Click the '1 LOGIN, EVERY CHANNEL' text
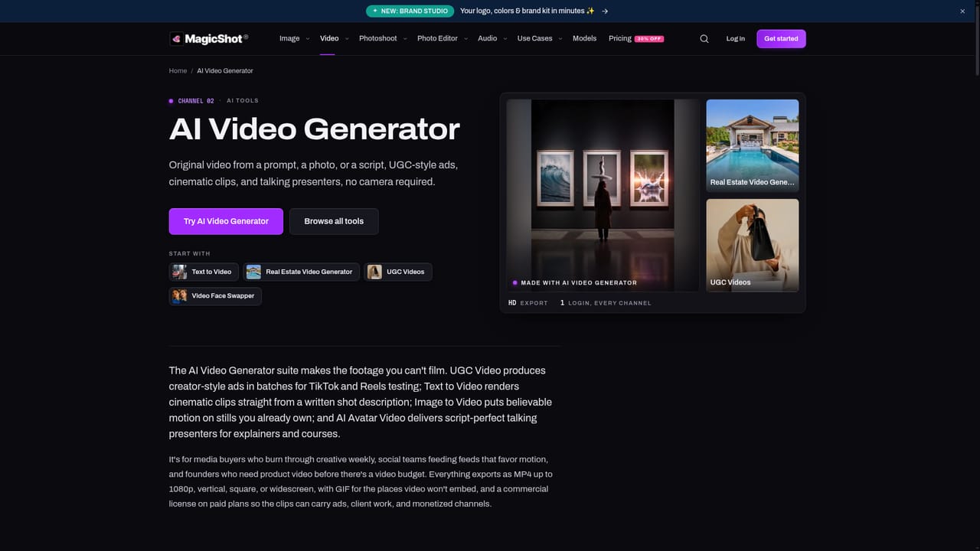 coord(606,303)
